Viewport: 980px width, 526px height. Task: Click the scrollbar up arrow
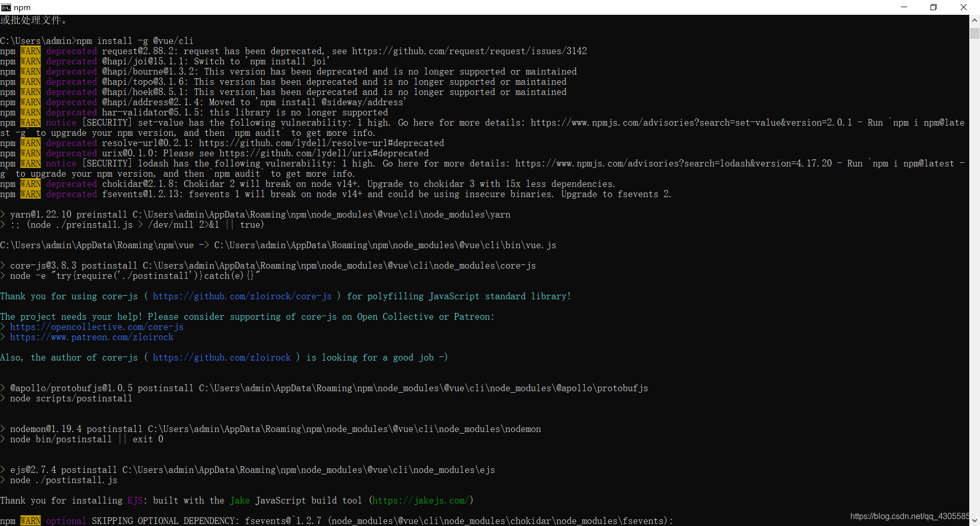974,20
